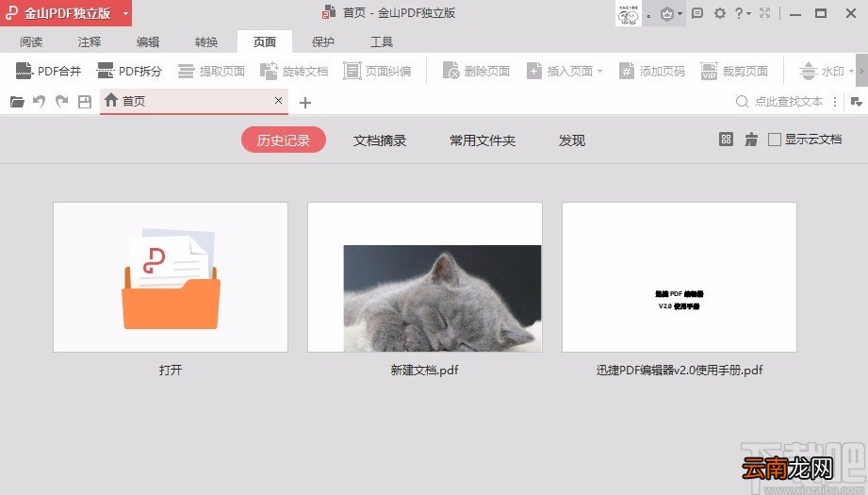Click the save disk icon
This screenshot has height=495, width=868.
(85, 101)
